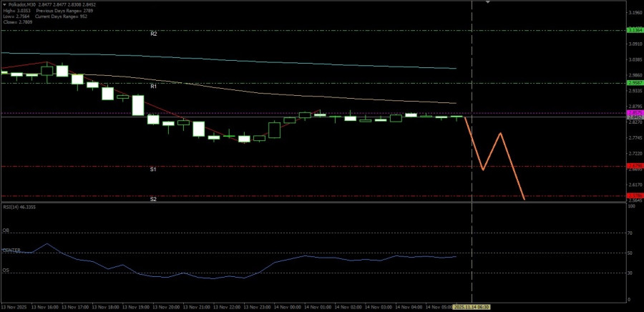Click the green 2.9587 price tag
Image resolution: width=644 pixels, height=312 pixels.
635,83
